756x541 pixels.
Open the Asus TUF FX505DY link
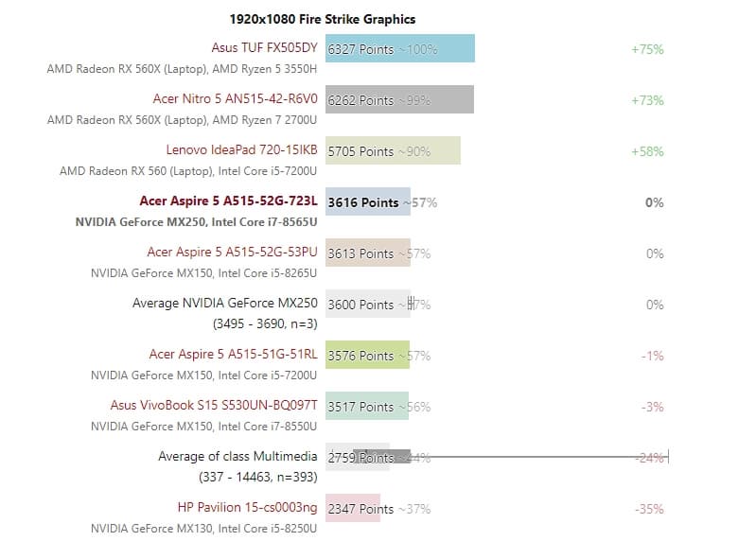[264, 47]
